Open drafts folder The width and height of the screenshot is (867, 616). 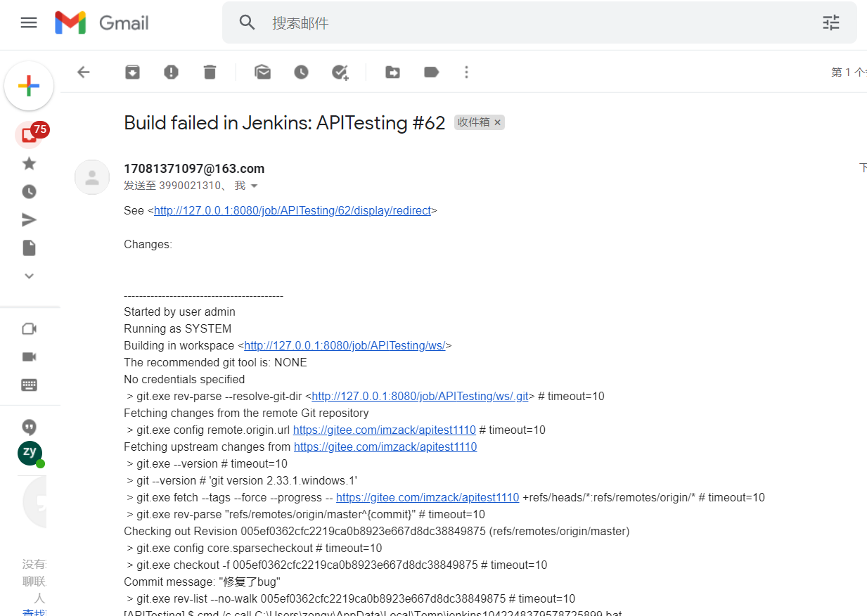click(x=29, y=248)
